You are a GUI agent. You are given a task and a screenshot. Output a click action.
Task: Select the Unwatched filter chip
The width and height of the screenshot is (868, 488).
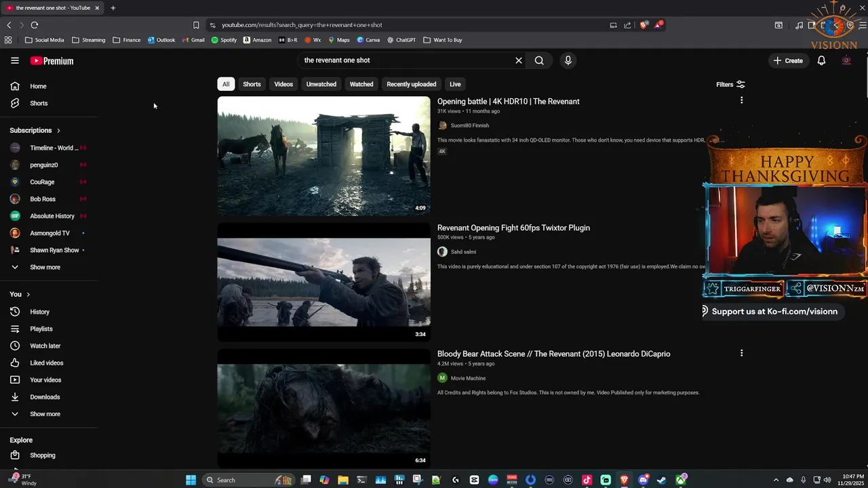click(321, 84)
